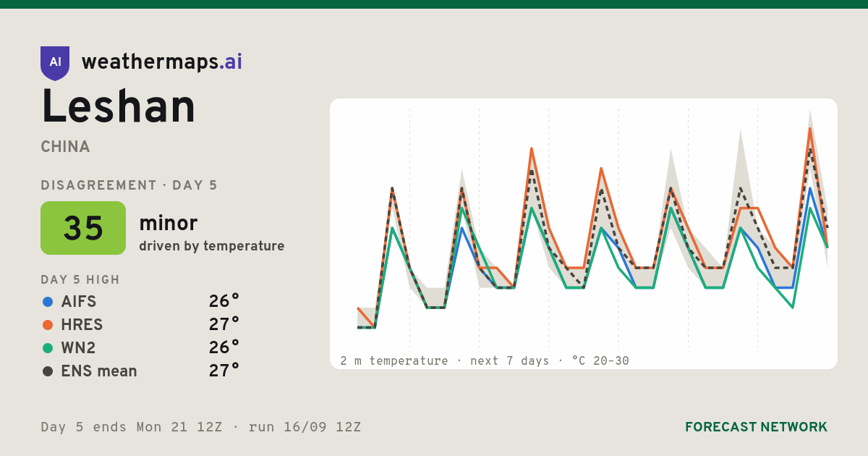Select the HRES model label
The image size is (868, 456).
coord(82,325)
